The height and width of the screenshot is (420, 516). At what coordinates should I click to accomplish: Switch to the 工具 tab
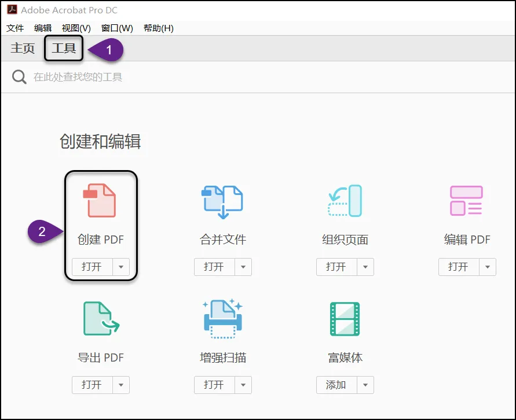[64, 49]
